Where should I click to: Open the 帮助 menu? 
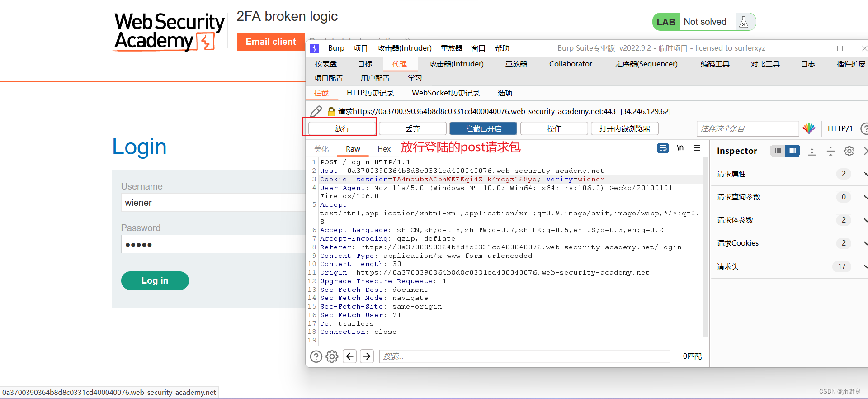(x=502, y=48)
